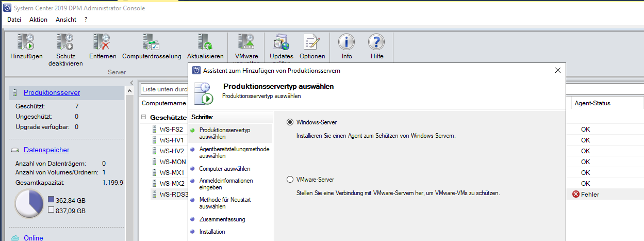The width and height of the screenshot is (644, 241).
Task: Select the WS-HV2 row name
Action: 172,151
